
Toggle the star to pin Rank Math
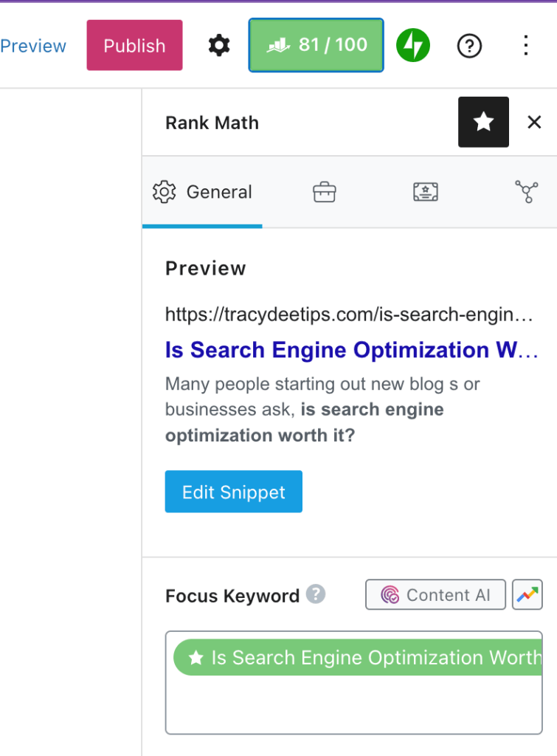pyautogui.click(x=483, y=122)
